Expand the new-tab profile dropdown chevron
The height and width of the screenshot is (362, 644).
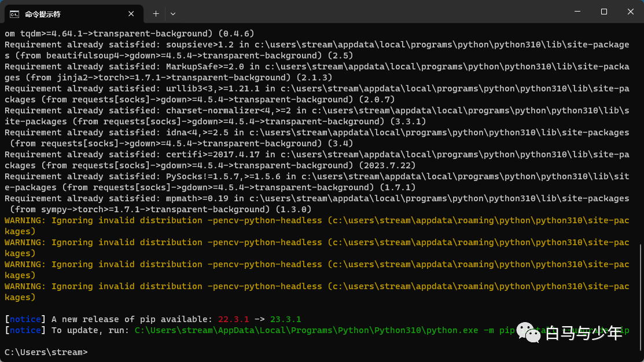point(173,14)
